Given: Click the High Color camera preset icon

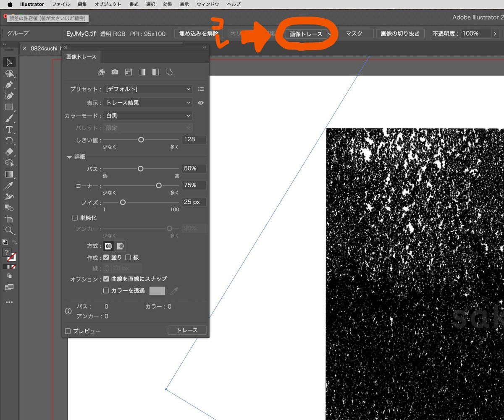Looking at the screenshot, I should click(115, 72).
